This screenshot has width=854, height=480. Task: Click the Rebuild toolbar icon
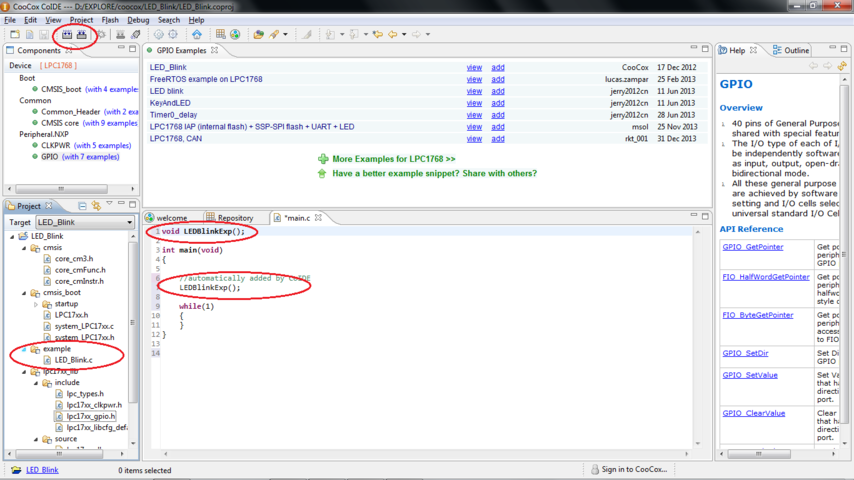(x=81, y=34)
